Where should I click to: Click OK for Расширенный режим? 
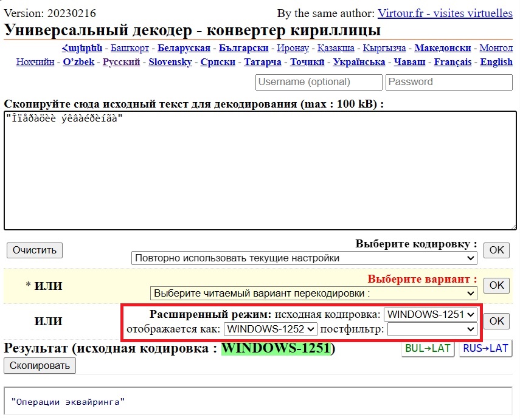[497, 321]
